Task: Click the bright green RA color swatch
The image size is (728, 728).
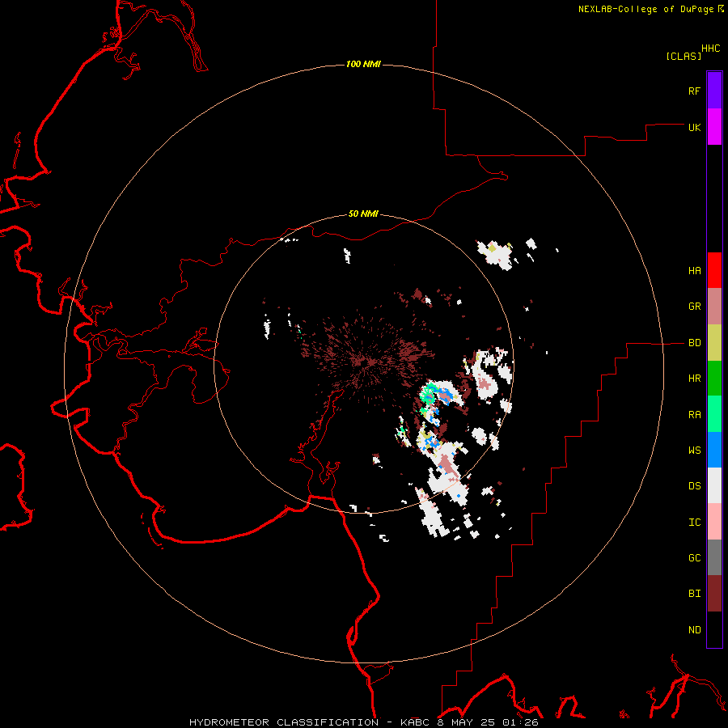Action: [714, 414]
